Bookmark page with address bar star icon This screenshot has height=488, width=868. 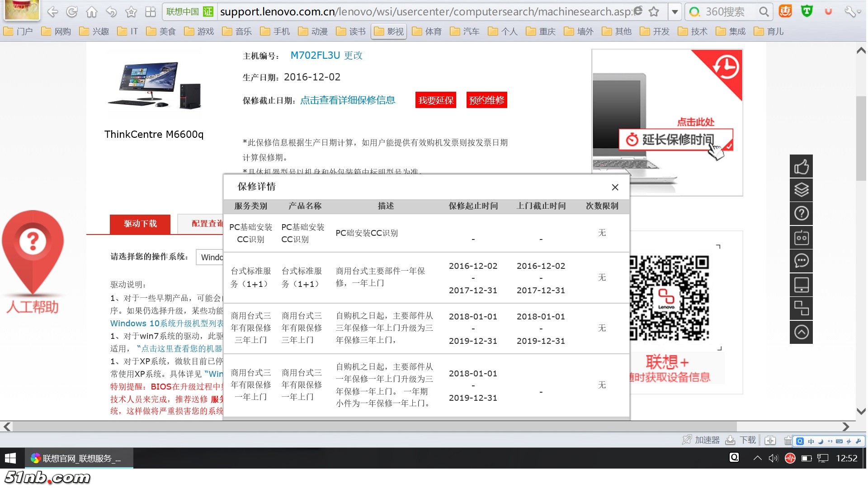(654, 12)
